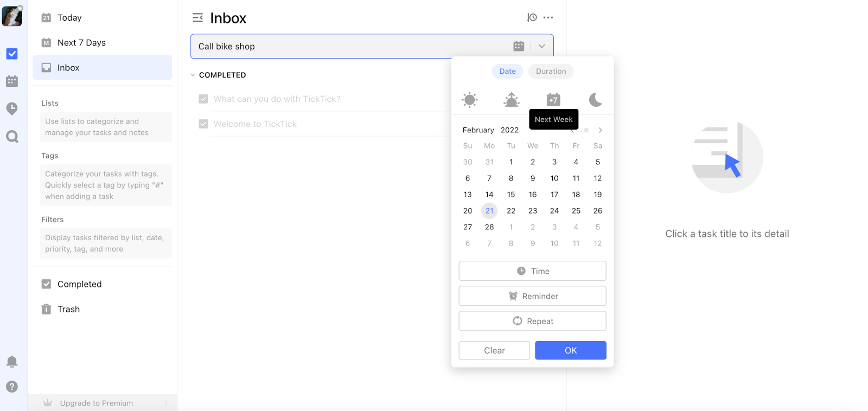Set the date to Today with sun icon
The image size is (868, 411).
pyautogui.click(x=470, y=100)
